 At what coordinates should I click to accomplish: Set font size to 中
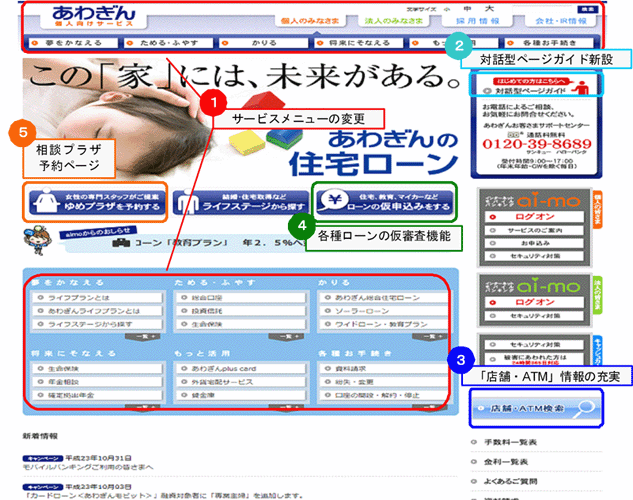[467, 8]
